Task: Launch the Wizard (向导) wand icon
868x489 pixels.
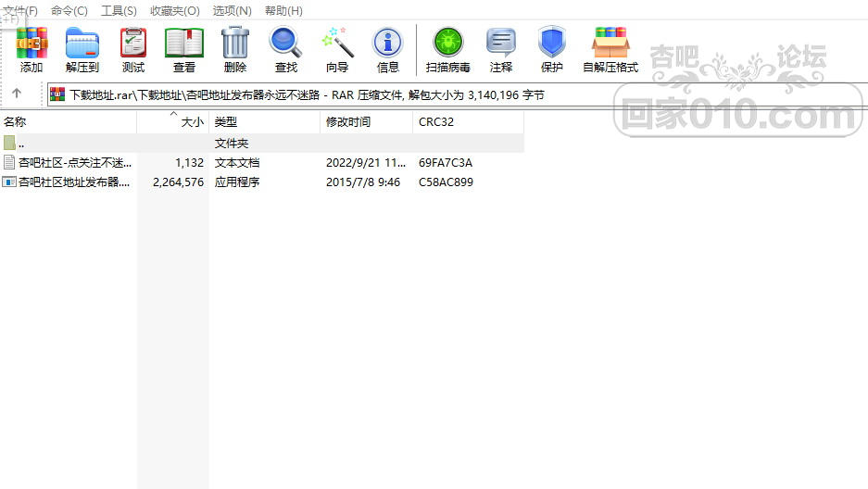Action: pyautogui.click(x=336, y=43)
